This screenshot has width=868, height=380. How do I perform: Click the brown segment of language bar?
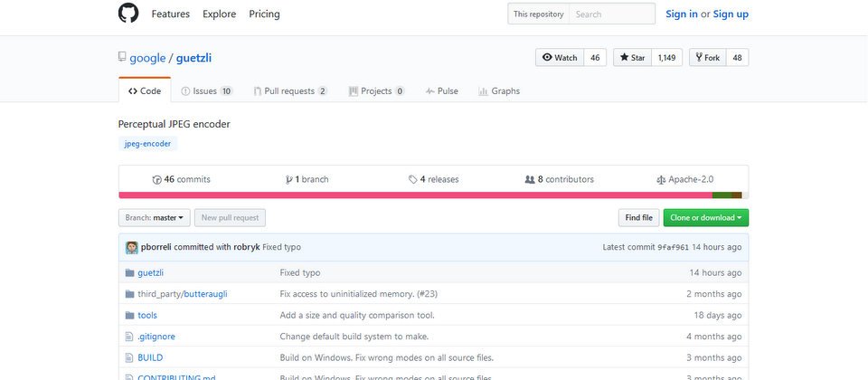point(737,195)
